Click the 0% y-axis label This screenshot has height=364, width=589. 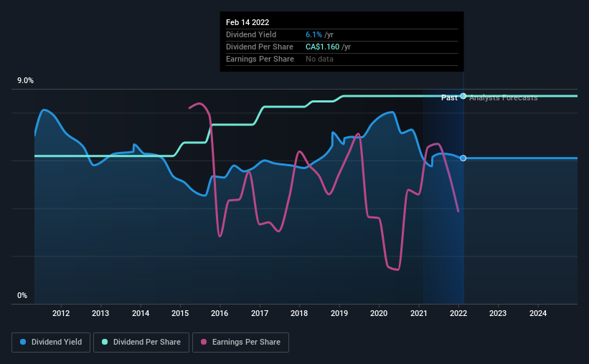(22, 296)
